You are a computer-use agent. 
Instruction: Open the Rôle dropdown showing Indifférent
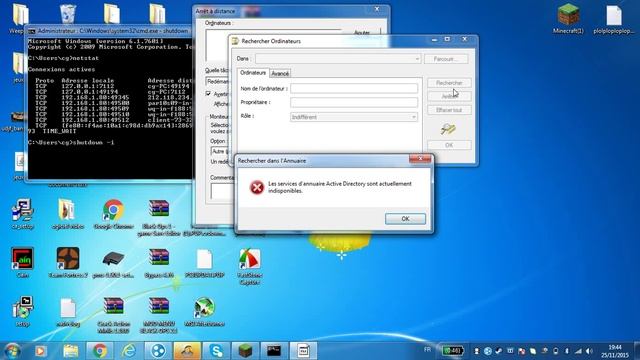[x=354, y=117]
